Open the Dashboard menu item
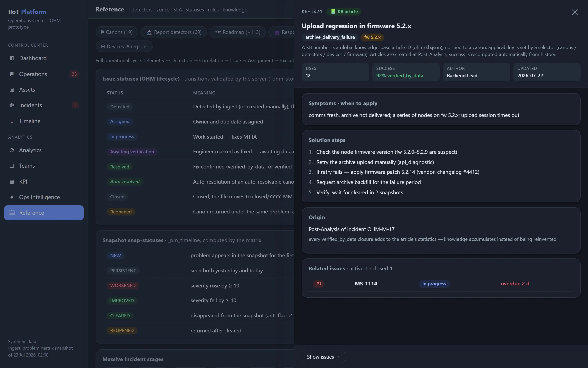This screenshot has width=588, height=368. point(44,58)
